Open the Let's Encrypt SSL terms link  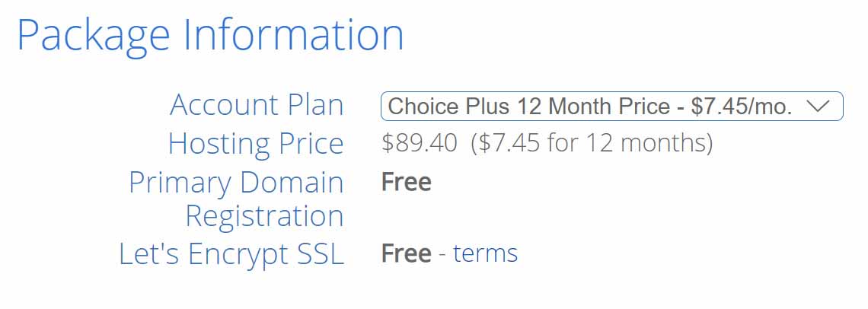coord(485,253)
